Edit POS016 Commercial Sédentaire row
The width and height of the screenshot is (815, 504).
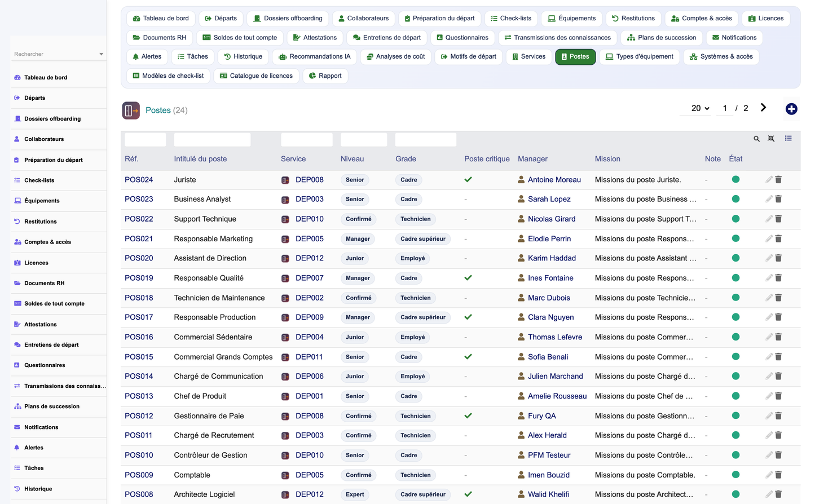769,337
